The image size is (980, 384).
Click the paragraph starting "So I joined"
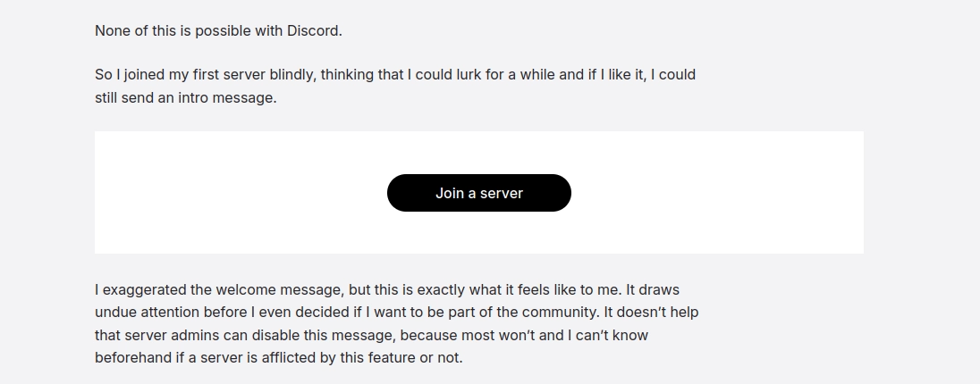[x=394, y=86]
